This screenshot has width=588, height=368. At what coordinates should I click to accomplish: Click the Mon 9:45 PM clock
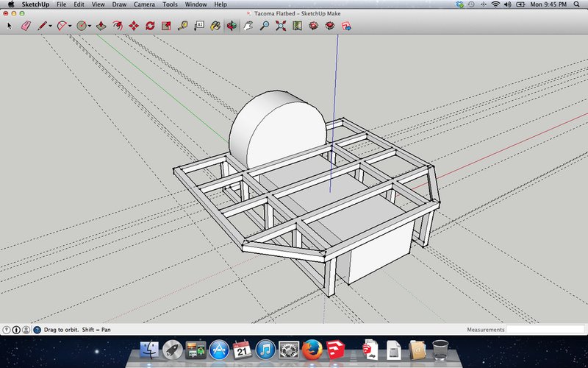click(548, 4)
